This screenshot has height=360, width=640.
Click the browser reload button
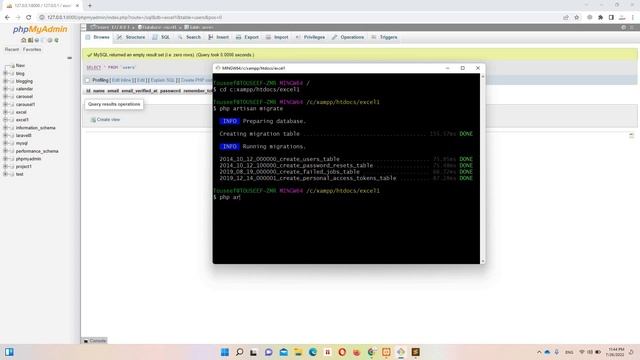[29, 18]
